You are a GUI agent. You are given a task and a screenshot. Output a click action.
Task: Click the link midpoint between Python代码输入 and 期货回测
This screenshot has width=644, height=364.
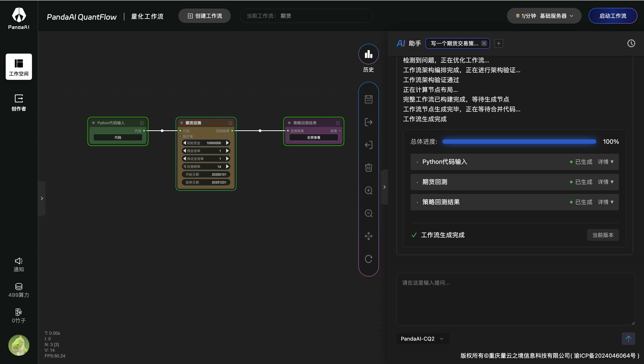[162, 131]
